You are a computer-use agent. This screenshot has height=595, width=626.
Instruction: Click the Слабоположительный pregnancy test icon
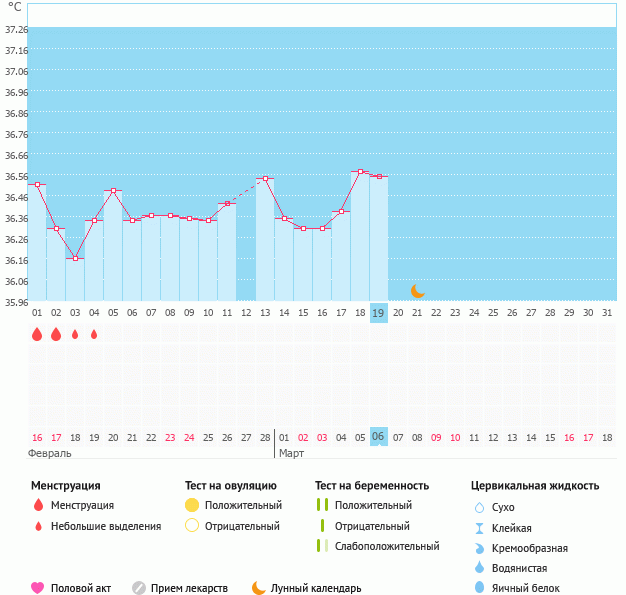(x=322, y=546)
